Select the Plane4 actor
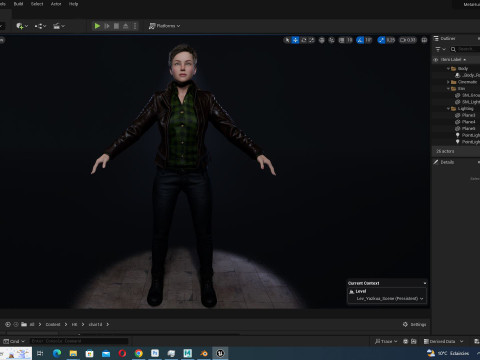 pyautogui.click(x=466, y=122)
